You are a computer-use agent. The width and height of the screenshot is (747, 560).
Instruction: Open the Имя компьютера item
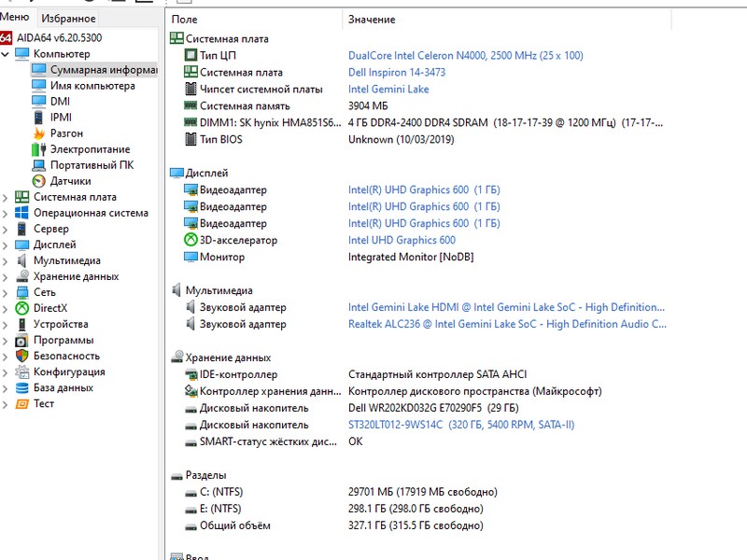coord(92,86)
